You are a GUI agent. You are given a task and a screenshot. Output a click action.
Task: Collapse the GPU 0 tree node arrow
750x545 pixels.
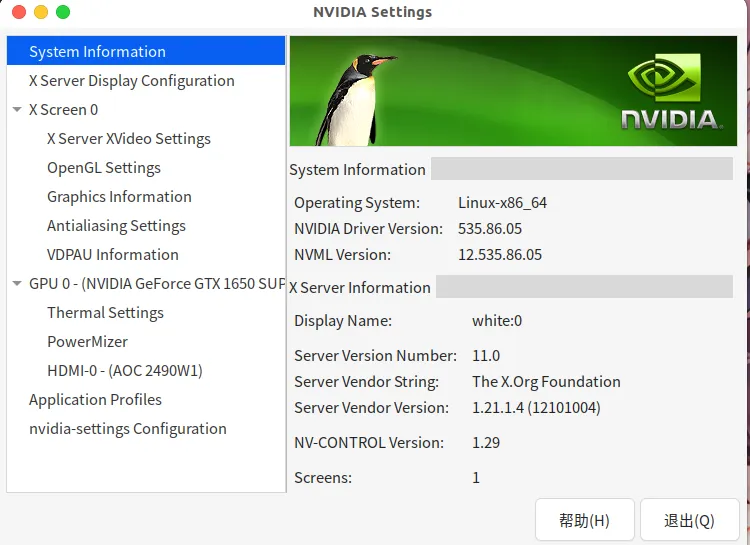pos(17,284)
